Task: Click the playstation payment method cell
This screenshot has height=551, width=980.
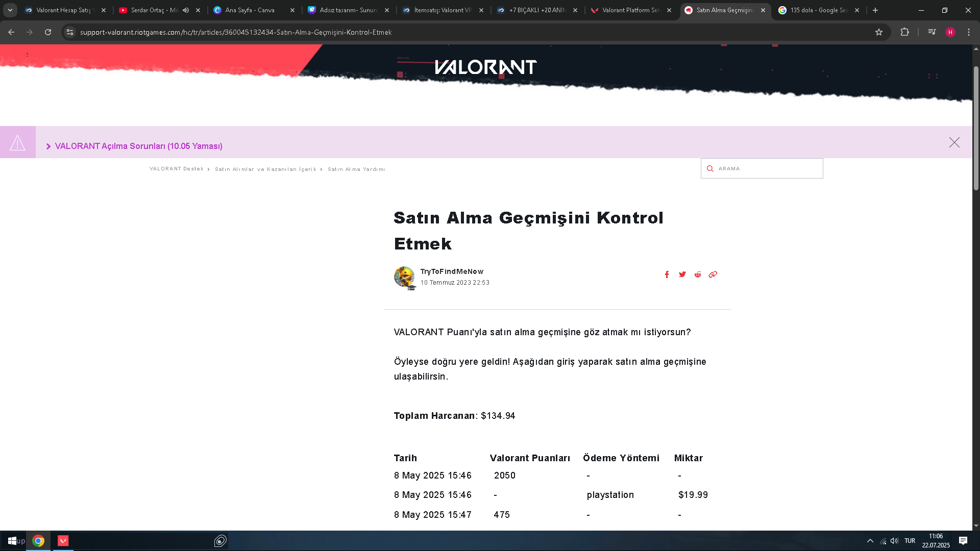Action: [610, 495]
